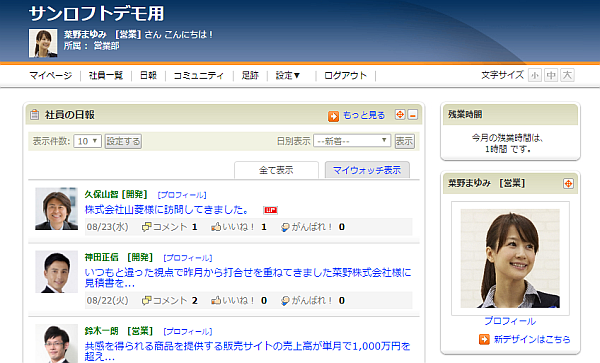Click the サンロフトデモ用 site title

[96, 14]
